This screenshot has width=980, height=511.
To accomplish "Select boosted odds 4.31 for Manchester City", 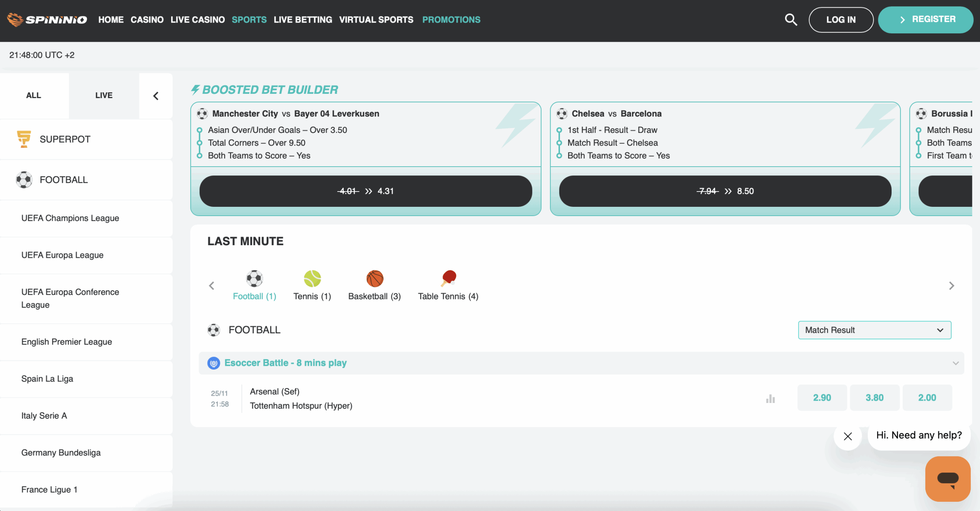I will tap(365, 191).
